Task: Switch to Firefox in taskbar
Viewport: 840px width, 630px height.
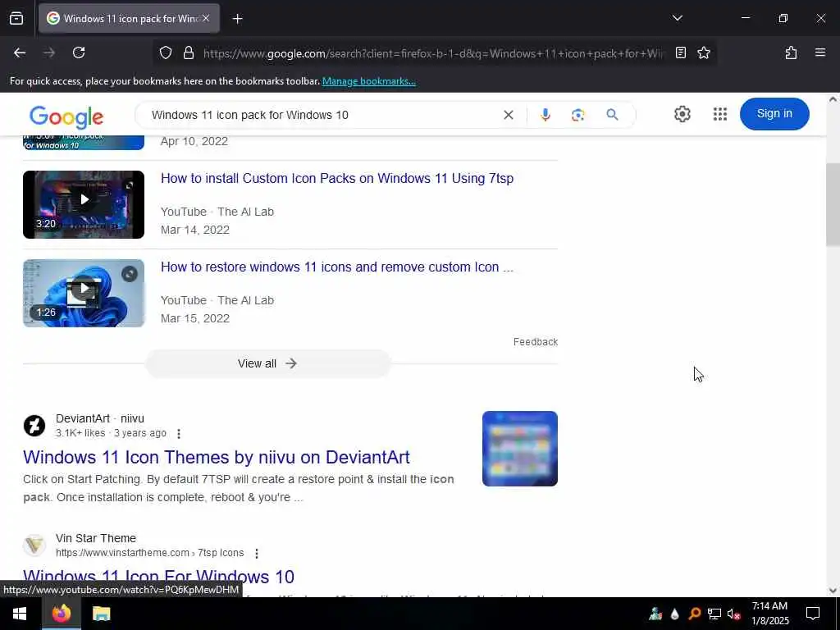Action: [61, 614]
